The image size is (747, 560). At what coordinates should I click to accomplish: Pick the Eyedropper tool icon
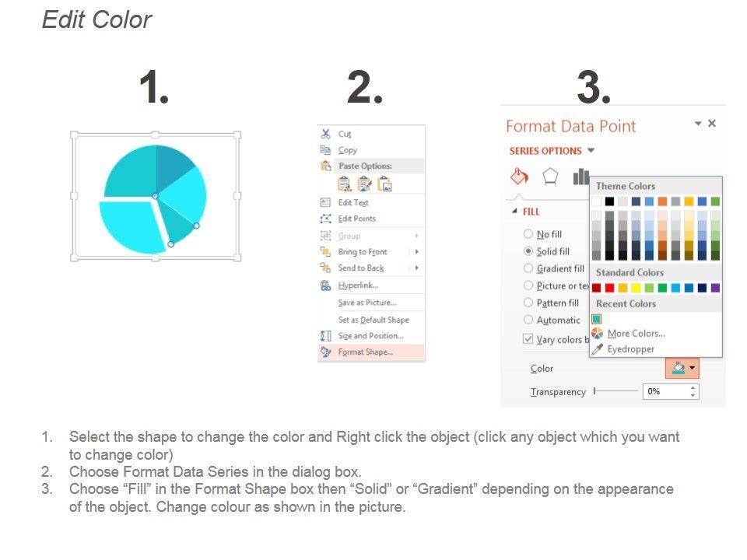tap(598, 349)
